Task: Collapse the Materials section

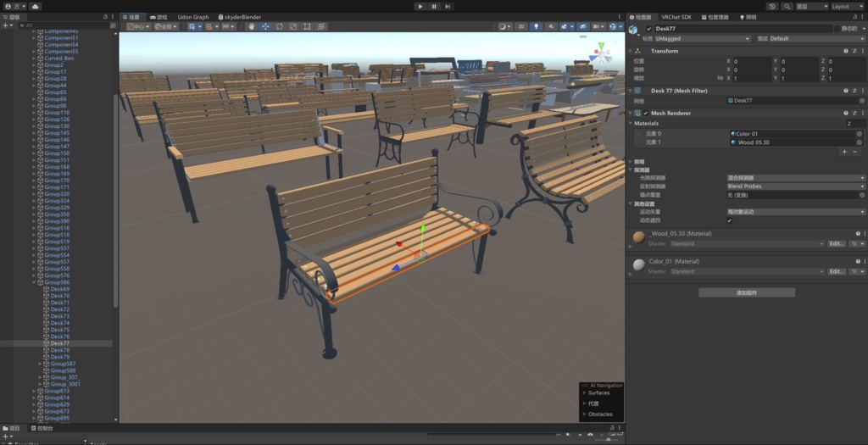Action: [631, 124]
